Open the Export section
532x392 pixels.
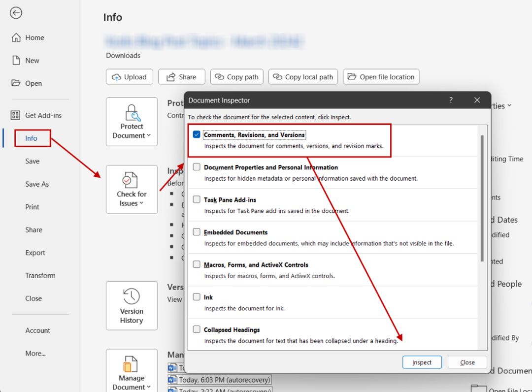35,253
